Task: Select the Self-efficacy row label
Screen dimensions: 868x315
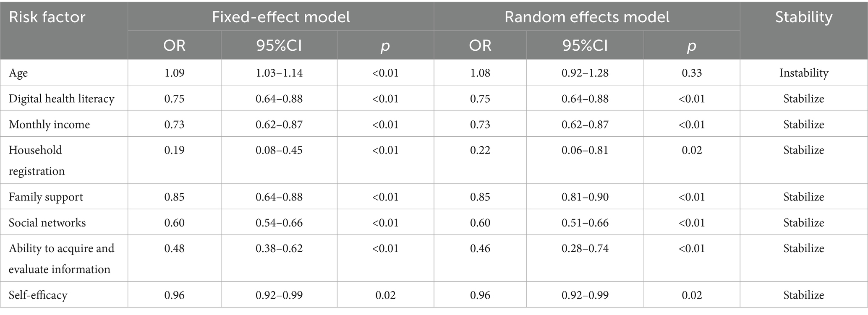Action: (x=38, y=295)
